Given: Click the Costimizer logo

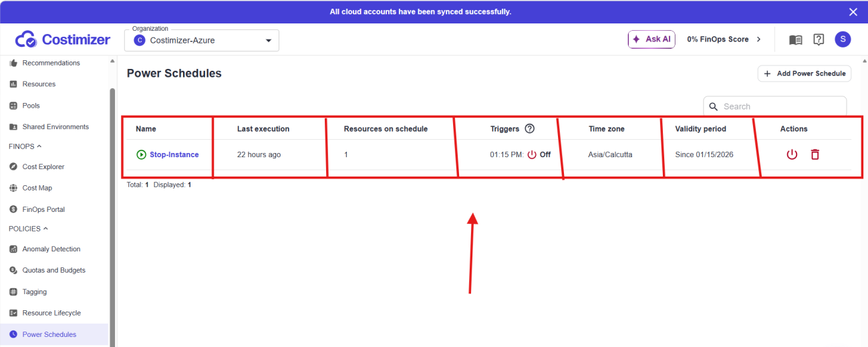Looking at the screenshot, I should [62, 39].
